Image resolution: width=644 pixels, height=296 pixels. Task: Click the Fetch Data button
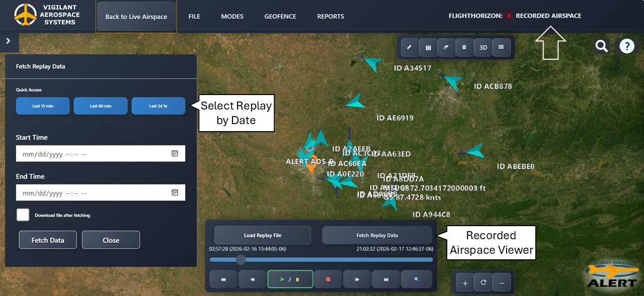48,240
